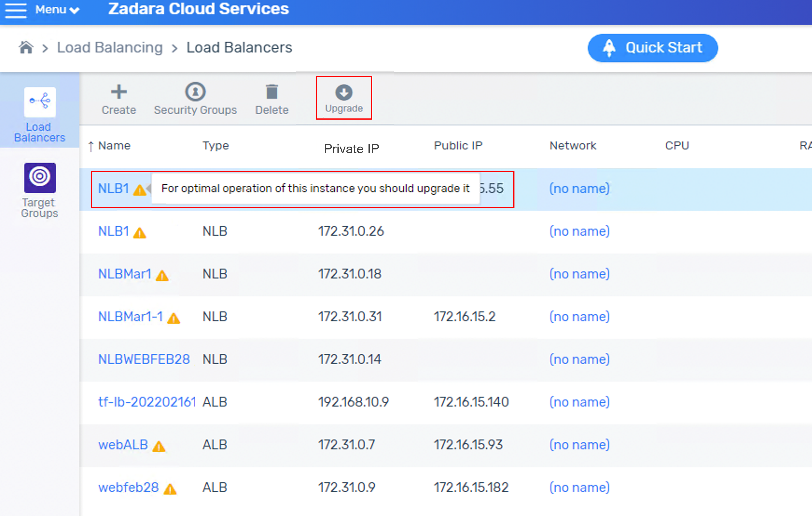Viewport: 812px width, 516px height.
Task: Go to Home via breadcrumb icon
Action: (26, 47)
